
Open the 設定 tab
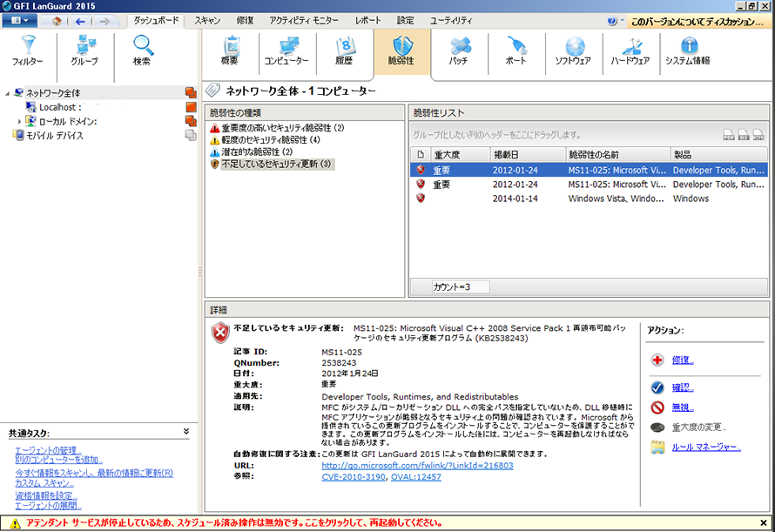click(405, 20)
